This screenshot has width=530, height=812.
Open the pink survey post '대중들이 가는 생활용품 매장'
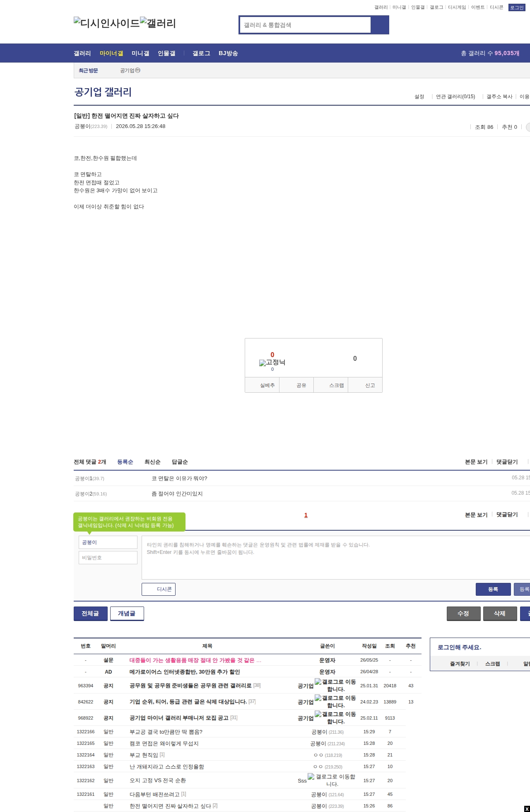(195, 660)
